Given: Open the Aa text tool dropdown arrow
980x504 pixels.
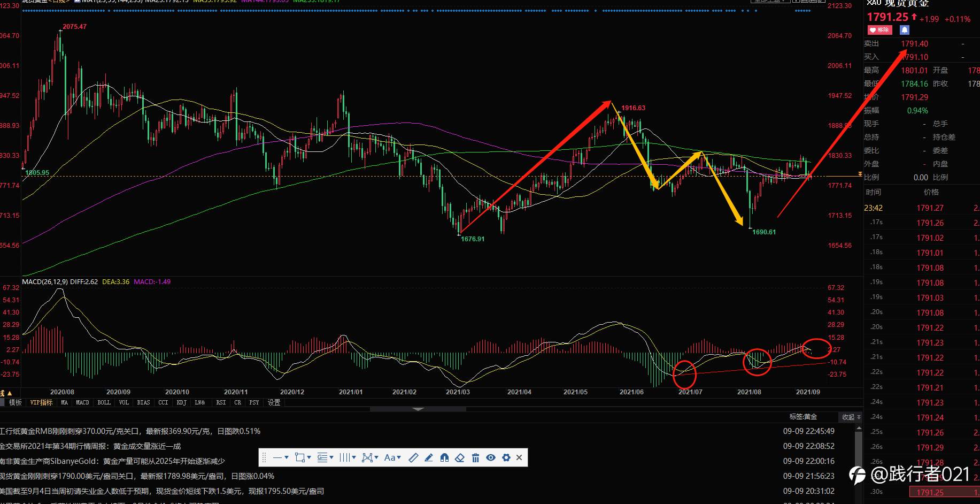Looking at the screenshot, I should [x=399, y=457].
